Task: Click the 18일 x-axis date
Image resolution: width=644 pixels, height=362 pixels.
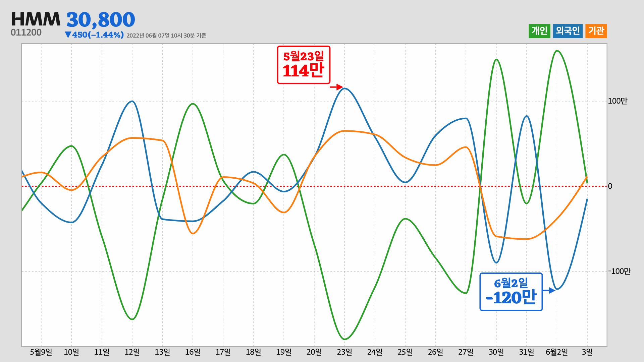Action: tap(253, 352)
